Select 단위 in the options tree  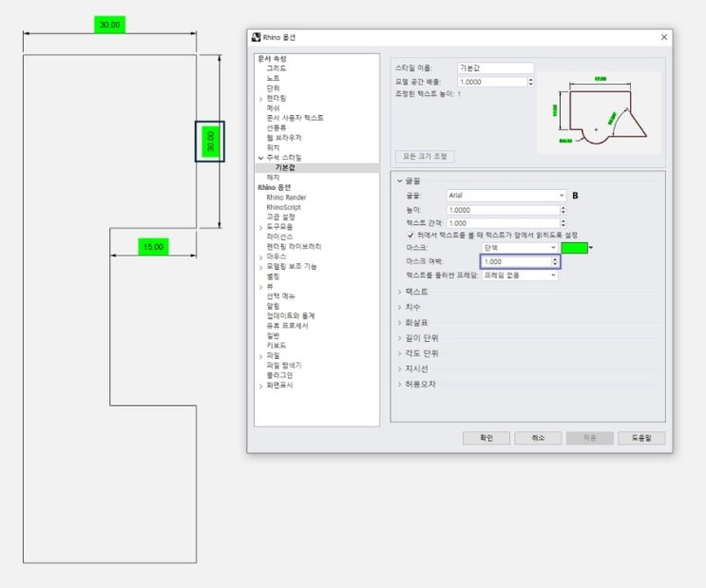[273, 88]
